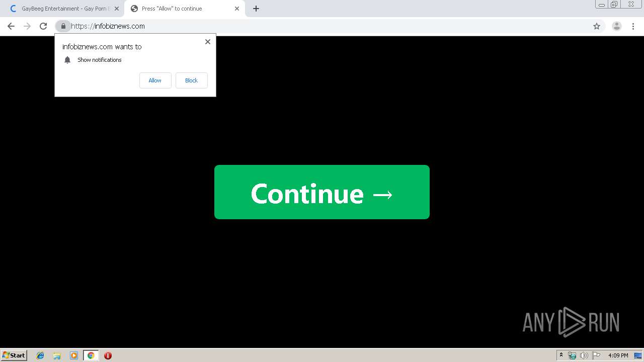This screenshot has height=362, width=644.
Task: Select the Press "Allow" to continue tab
Action: pos(185,9)
